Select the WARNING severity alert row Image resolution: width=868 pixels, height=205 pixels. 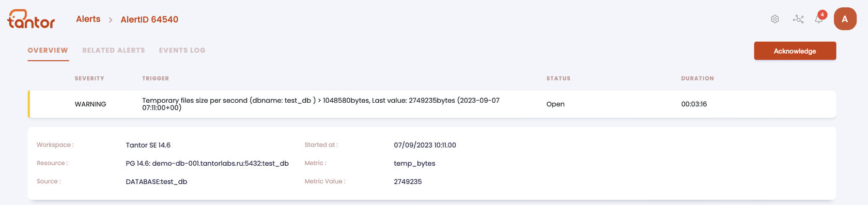click(x=432, y=104)
